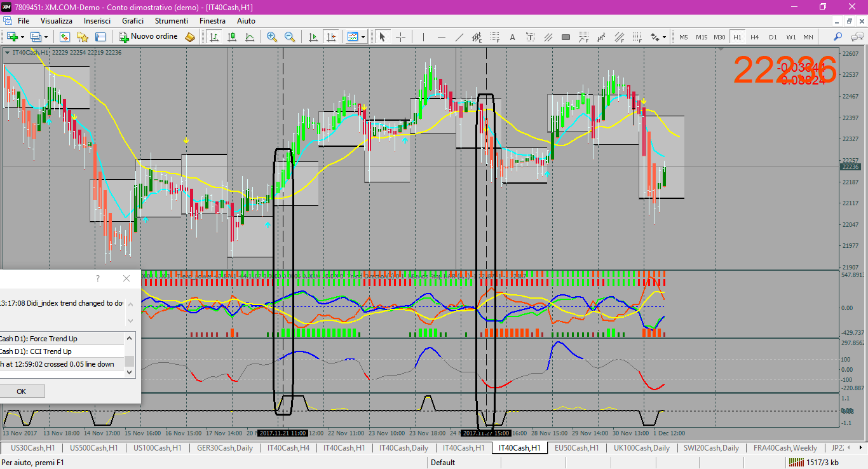Viewport: 868px width, 469px height.
Task: Open the Finestra menu
Action: point(212,21)
